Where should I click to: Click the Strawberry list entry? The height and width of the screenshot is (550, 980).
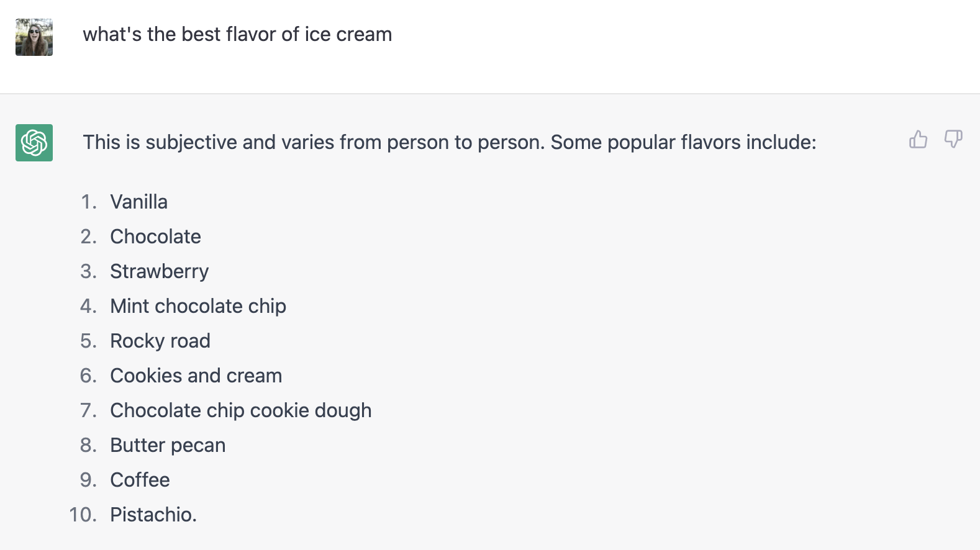click(x=159, y=271)
